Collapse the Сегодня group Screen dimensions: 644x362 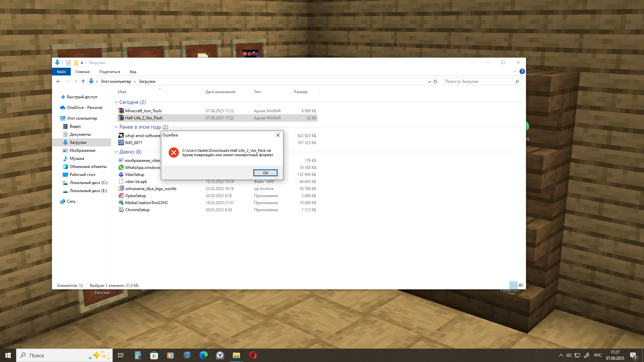[x=116, y=102]
